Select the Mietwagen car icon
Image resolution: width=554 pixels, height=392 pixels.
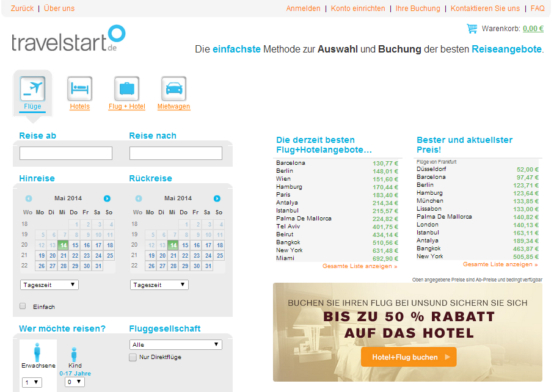(173, 89)
